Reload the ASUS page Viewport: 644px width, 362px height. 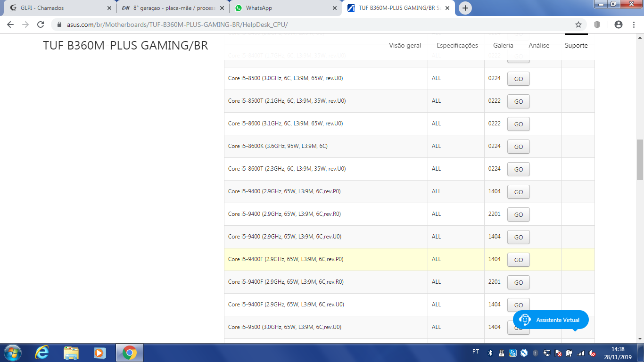[x=41, y=25]
